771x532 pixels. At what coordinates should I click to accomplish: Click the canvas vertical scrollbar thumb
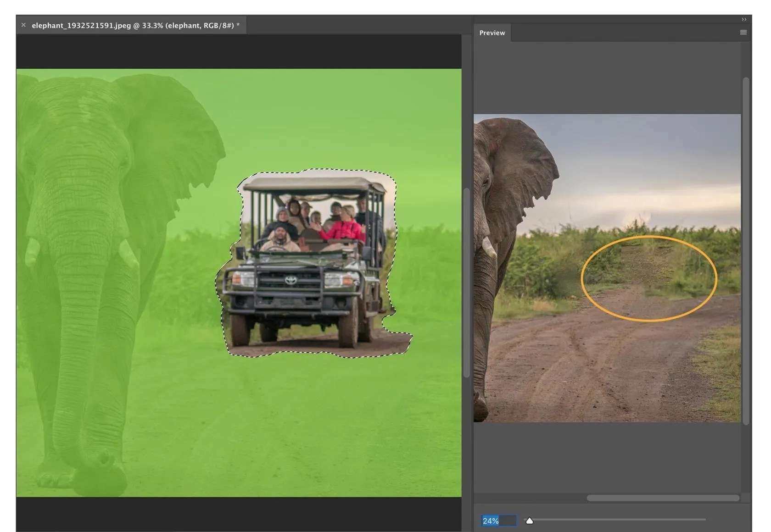click(467, 282)
